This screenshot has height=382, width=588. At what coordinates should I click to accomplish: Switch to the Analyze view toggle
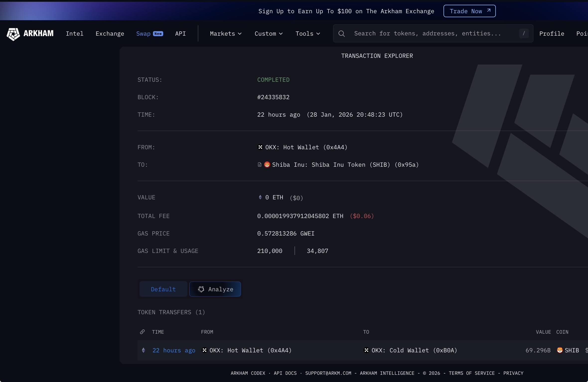pos(215,289)
